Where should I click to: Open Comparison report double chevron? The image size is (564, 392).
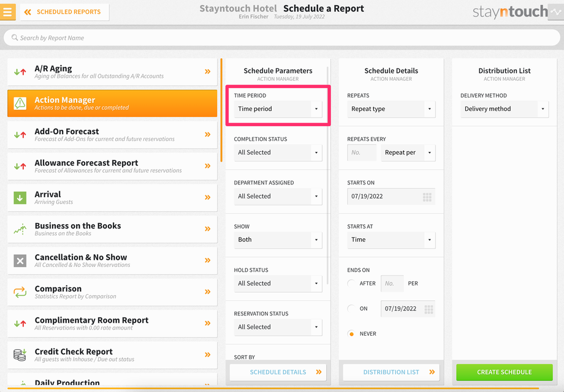pyautogui.click(x=208, y=292)
